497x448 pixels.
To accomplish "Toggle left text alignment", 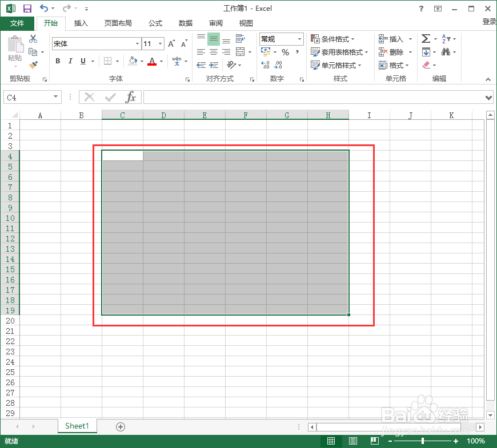I will (201, 51).
